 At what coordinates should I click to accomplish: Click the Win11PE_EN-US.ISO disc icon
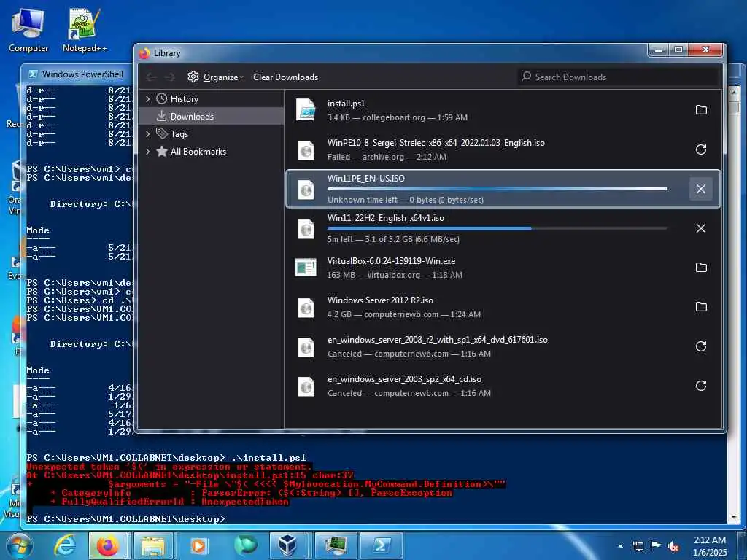(306, 189)
